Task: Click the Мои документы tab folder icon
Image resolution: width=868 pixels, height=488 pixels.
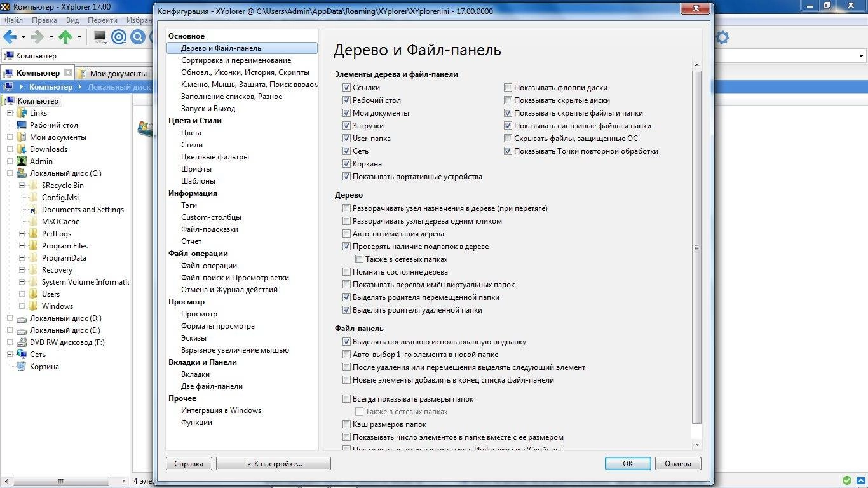Action: click(82, 73)
